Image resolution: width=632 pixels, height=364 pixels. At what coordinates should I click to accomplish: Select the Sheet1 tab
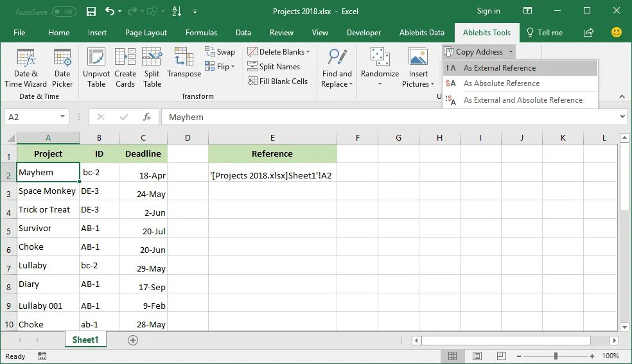coord(85,340)
